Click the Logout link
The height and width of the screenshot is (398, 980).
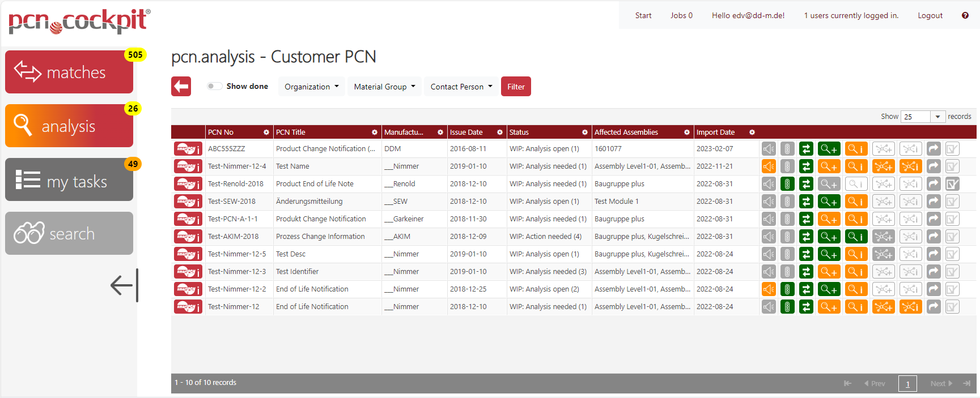(x=930, y=15)
